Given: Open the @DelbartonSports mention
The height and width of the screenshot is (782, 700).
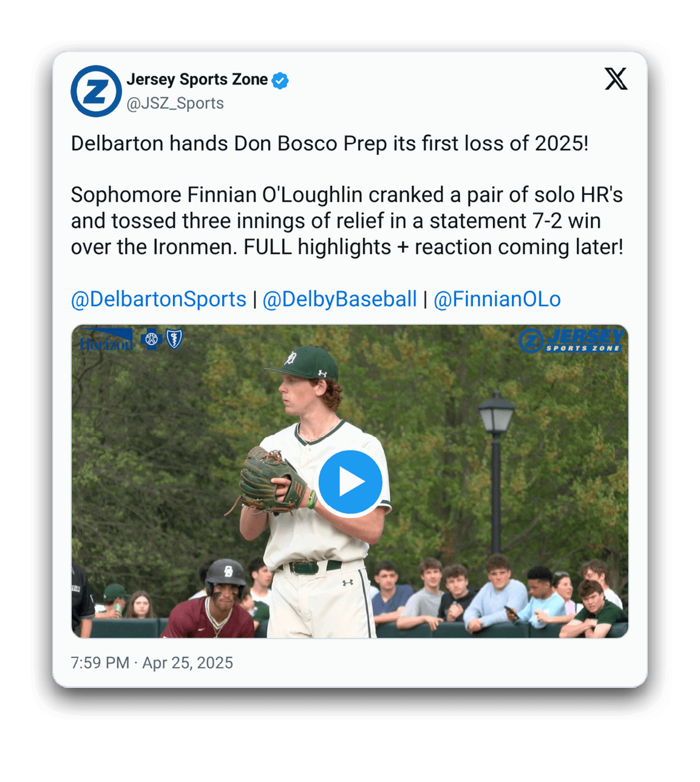Looking at the screenshot, I should (x=158, y=299).
